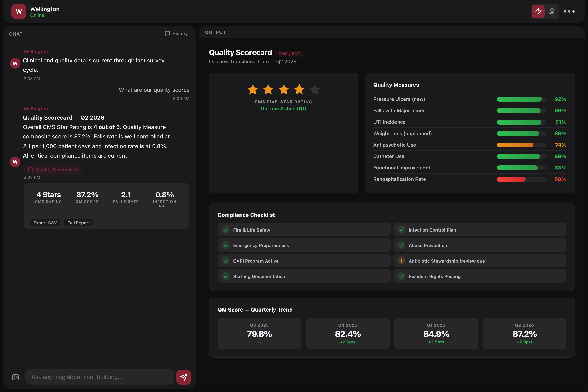
Task: Click the 87.2% QM Score stat
Action: (87, 197)
